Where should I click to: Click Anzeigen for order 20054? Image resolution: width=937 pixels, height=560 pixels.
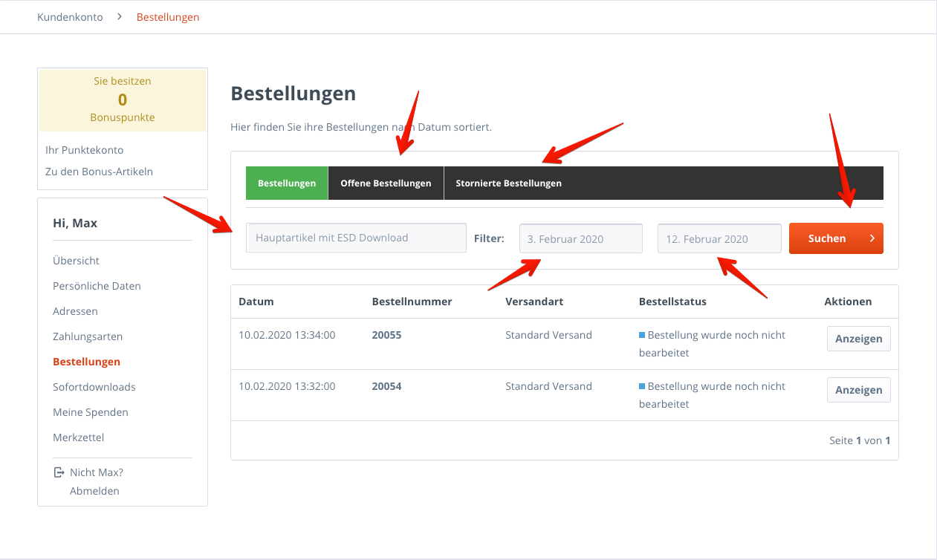(x=858, y=390)
